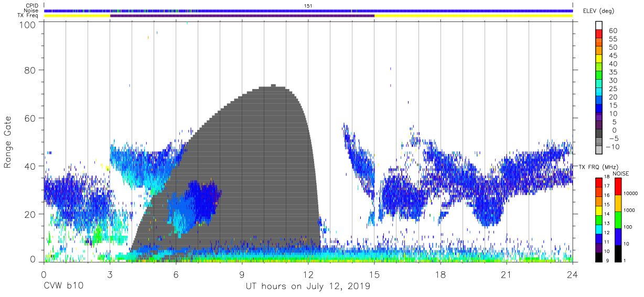Click the '45' label on ELEV scale
Viewport: 644px width, 297px height.
tap(613, 56)
